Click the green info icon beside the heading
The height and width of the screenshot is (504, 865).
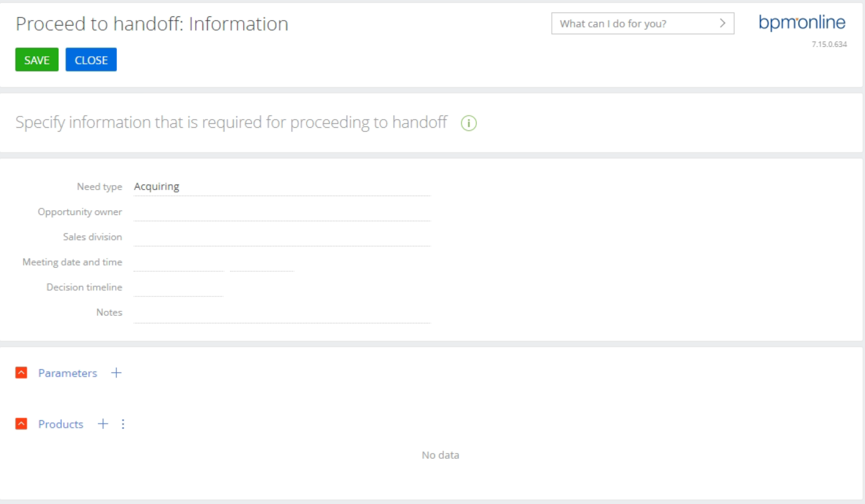(x=469, y=123)
